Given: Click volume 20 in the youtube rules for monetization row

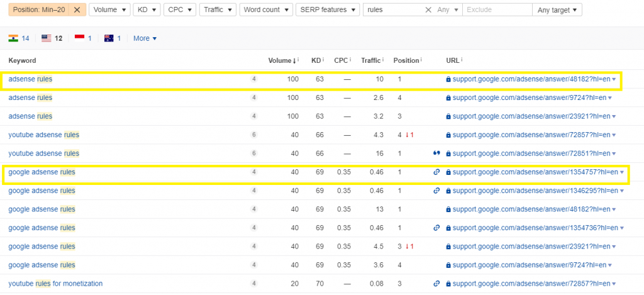Looking at the screenshot, I should point(295,284).
